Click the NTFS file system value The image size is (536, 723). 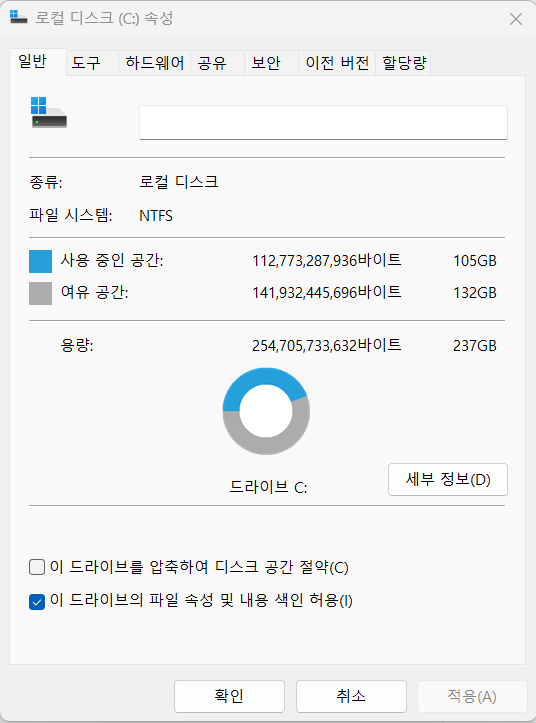[156, 216]
